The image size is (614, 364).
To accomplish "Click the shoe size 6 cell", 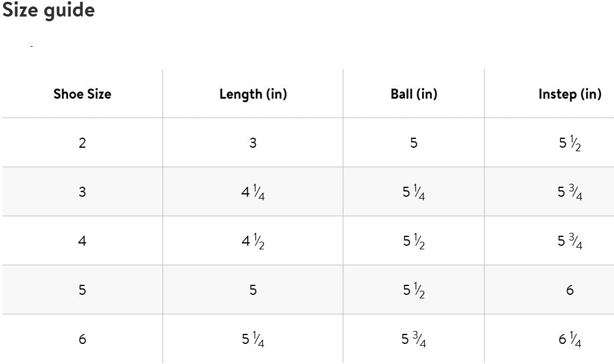I will click(x=82, y=339).
